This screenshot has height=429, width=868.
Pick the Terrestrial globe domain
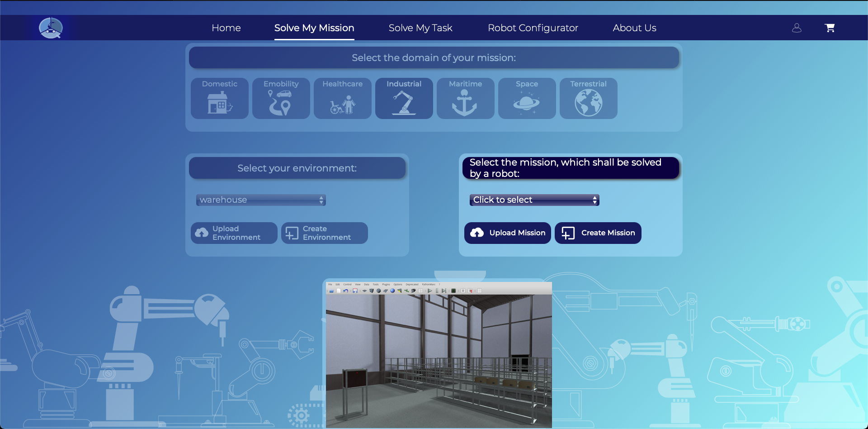coord(589,99)
